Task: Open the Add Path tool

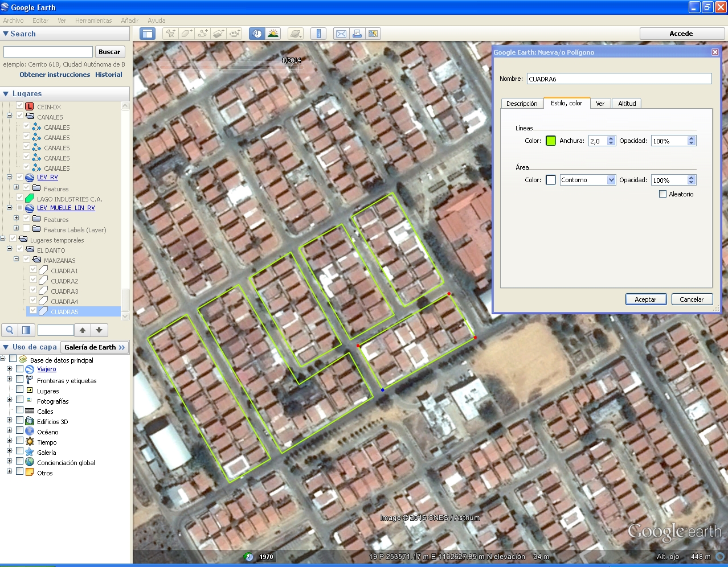Action: [x=202, y=34]
